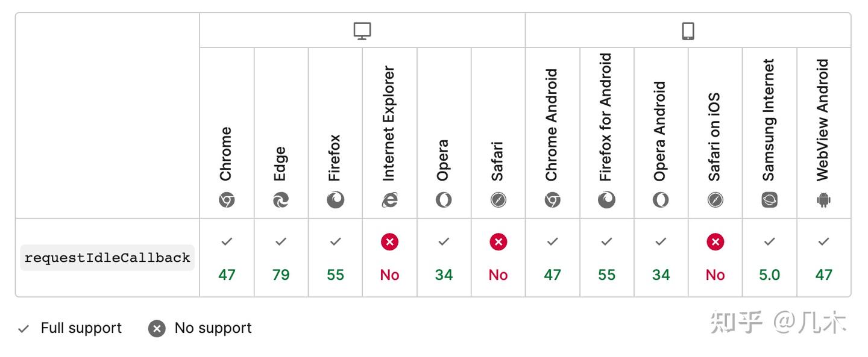The image size is (868, 357).
Task: Click Edge version 79 support cell
Action: point(281,275)
